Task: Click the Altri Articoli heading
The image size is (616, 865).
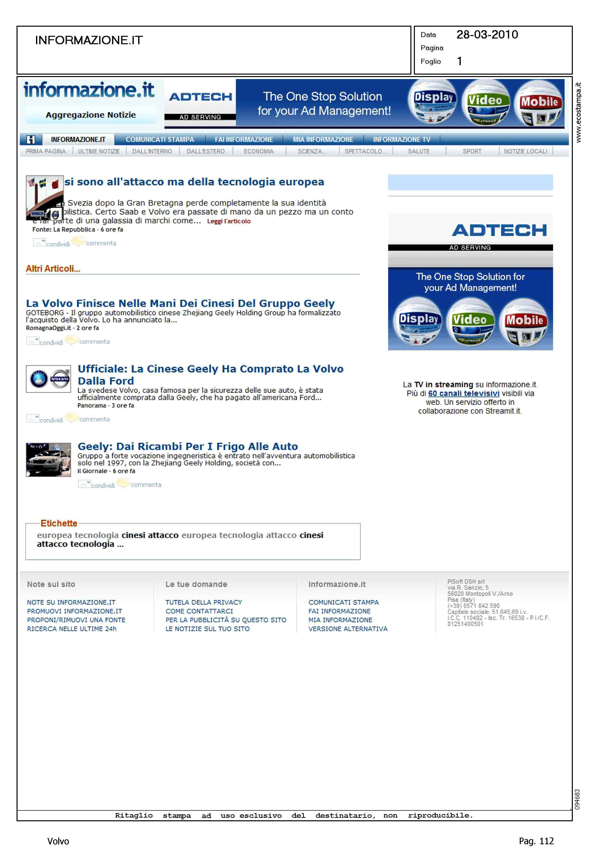Action: click(x=53, y=269)
